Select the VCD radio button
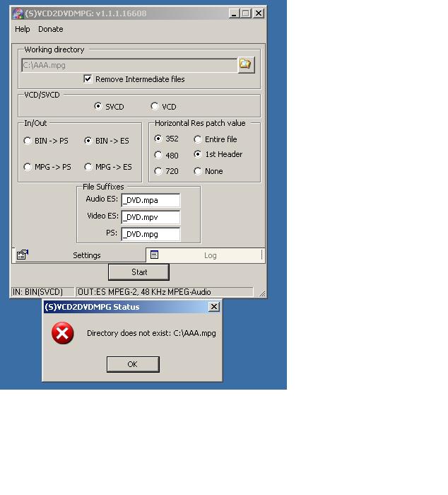This screenshot has height=495, width=448. point(154,106)
